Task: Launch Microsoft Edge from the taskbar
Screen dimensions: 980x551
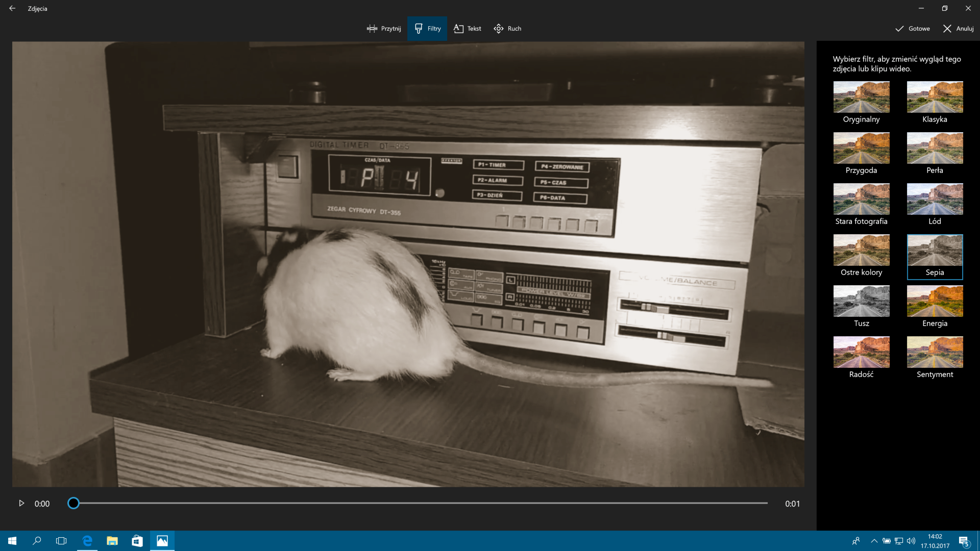Action: 87,541
